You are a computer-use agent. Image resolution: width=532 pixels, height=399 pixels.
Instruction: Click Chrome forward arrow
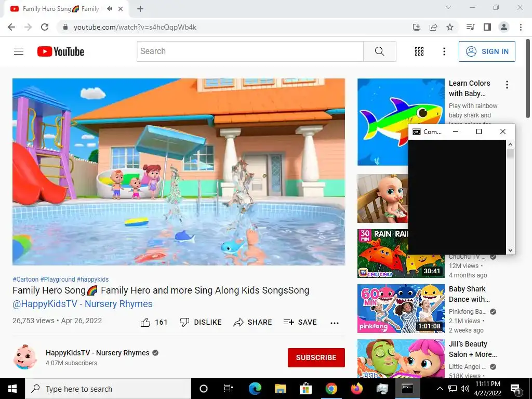pos(28,27)
